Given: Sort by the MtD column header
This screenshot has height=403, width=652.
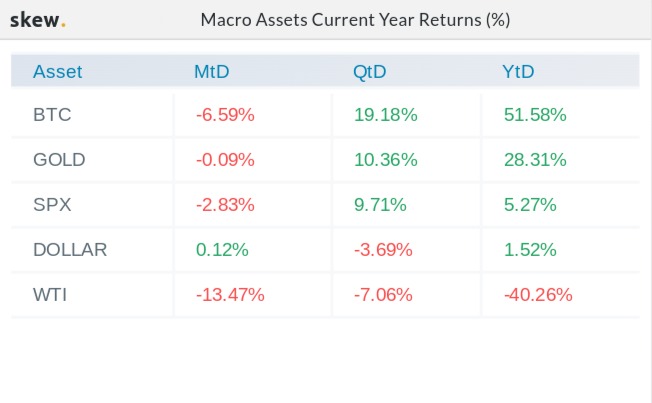Looking at the screenshot, I should [x=214, y=71].
